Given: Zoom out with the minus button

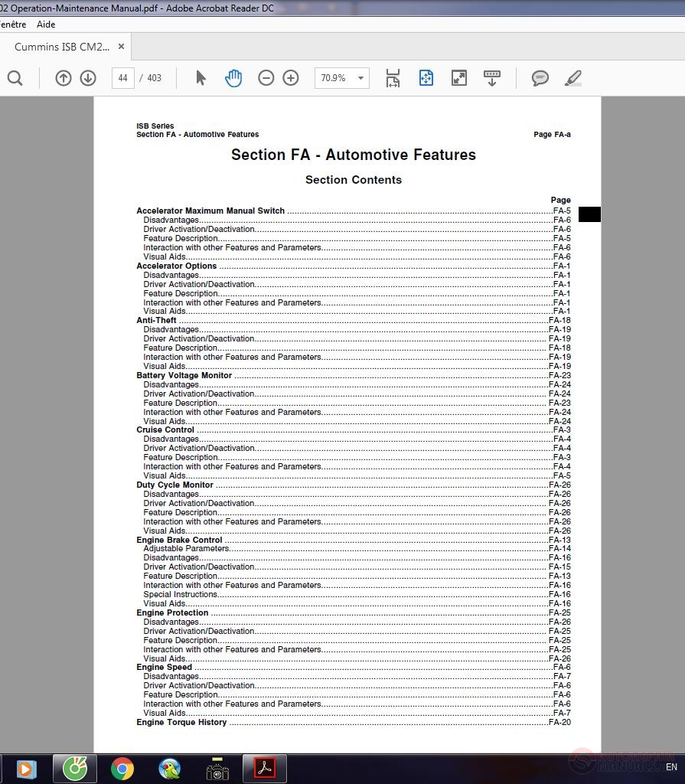Looking at the screenshot, I should 266,78.
